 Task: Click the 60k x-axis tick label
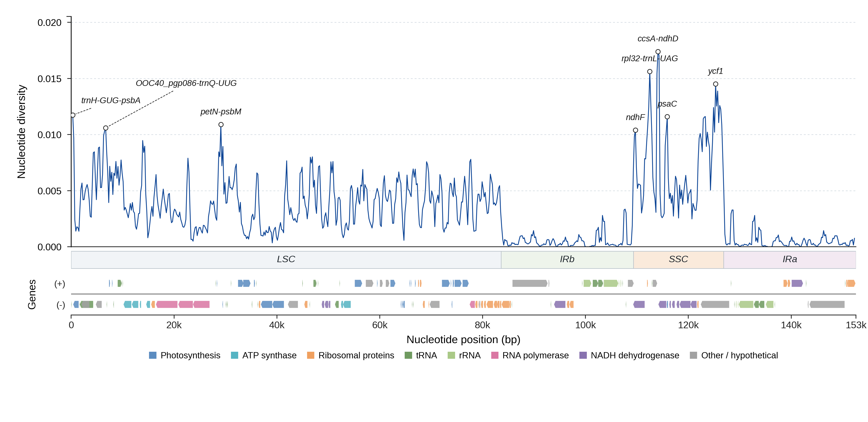click(380, 325)
